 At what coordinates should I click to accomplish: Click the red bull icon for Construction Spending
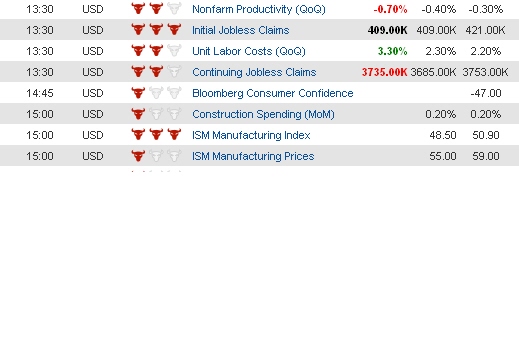(138, 113)
